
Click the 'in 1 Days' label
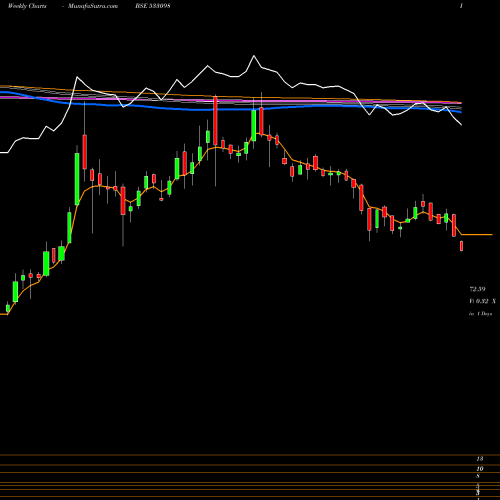tap(480, 314)
